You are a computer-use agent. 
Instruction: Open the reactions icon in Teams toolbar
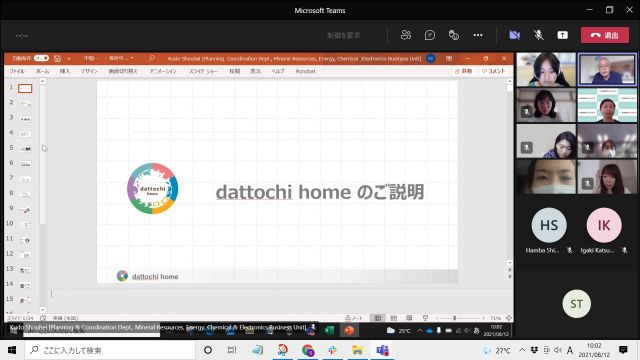(x=453, y=35)
